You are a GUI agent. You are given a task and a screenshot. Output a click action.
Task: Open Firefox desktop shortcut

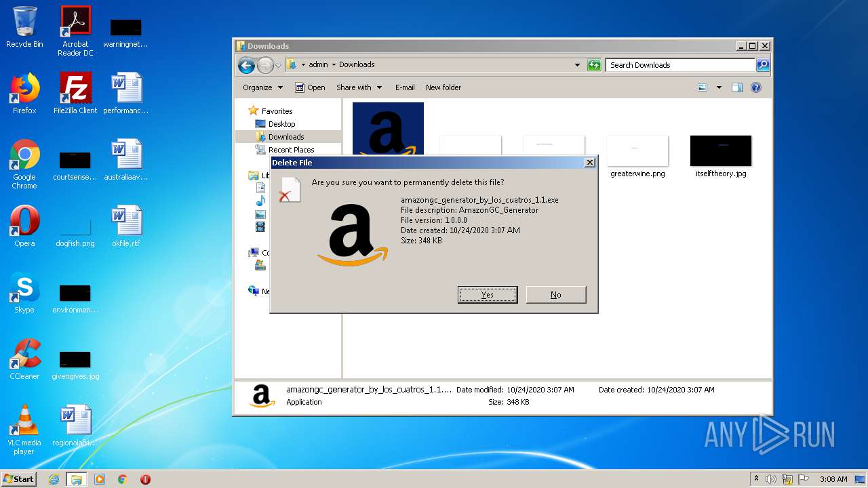click(24, 94)
